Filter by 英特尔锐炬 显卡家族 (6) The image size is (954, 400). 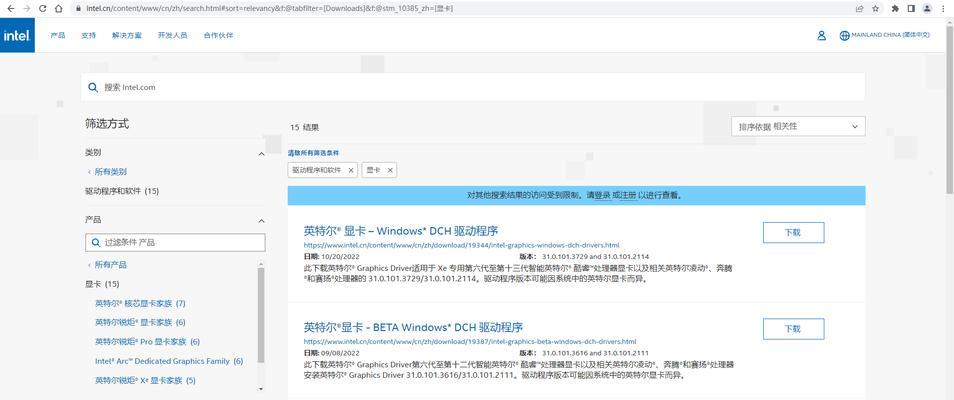coord(140,322)
